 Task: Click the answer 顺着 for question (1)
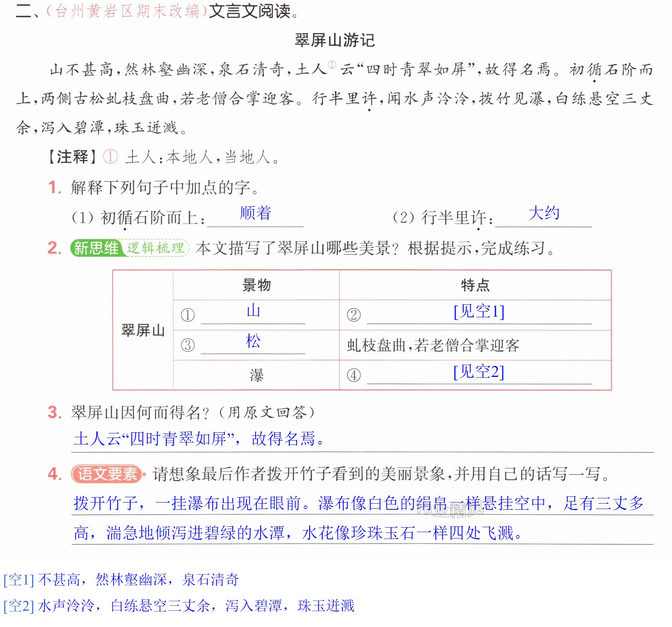[255, 213]
